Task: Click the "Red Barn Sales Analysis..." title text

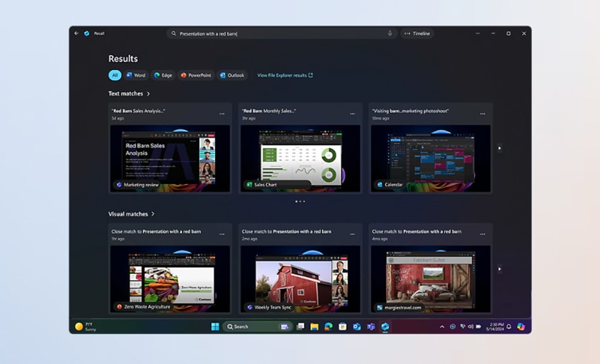Action: click(138, 111)
